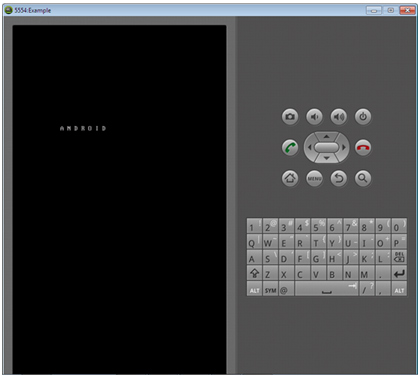Open the emulator MENU button
420x377 pixels.
coord(314,178)
